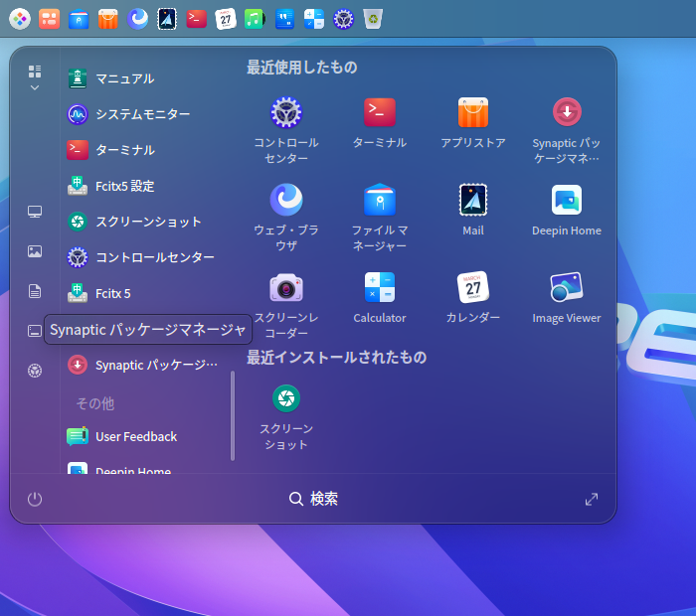Launch Image Viewer in recently used grid
Image resolution: width=696 pixels, height=616 pixels.
567,298
